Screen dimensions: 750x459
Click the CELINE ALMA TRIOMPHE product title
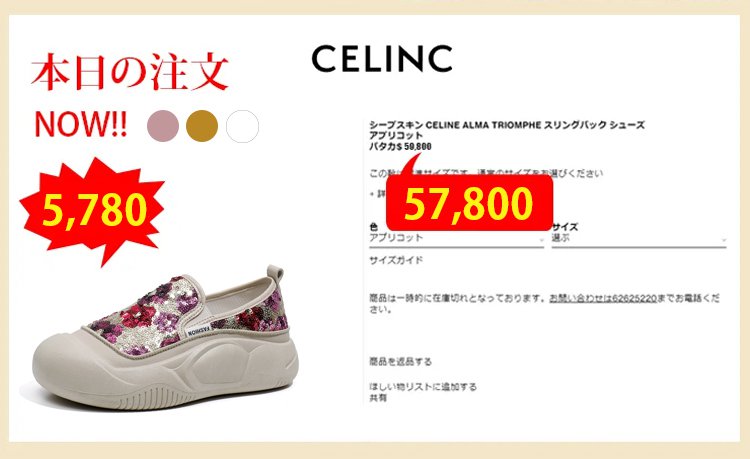(x=507, y=125)
